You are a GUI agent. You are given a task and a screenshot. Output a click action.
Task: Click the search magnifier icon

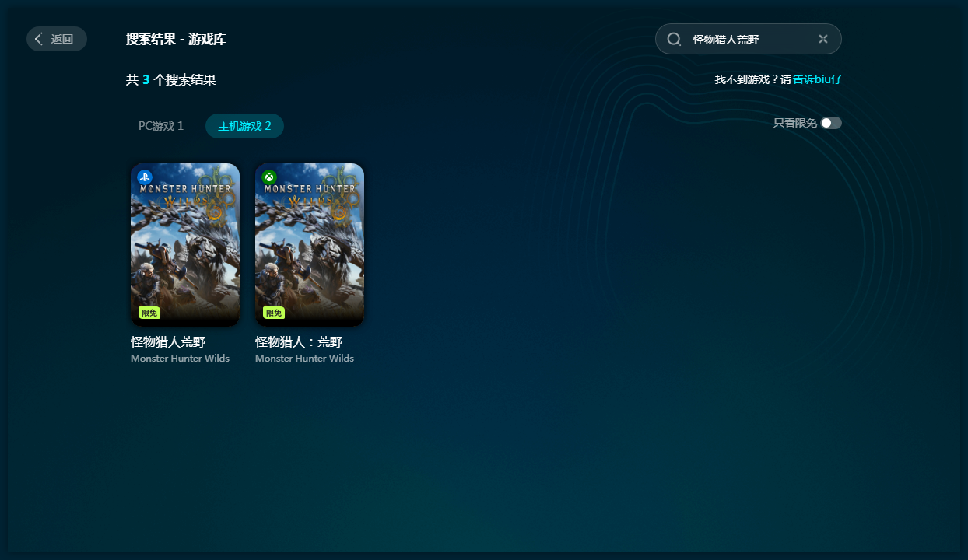tap(675, 39)
